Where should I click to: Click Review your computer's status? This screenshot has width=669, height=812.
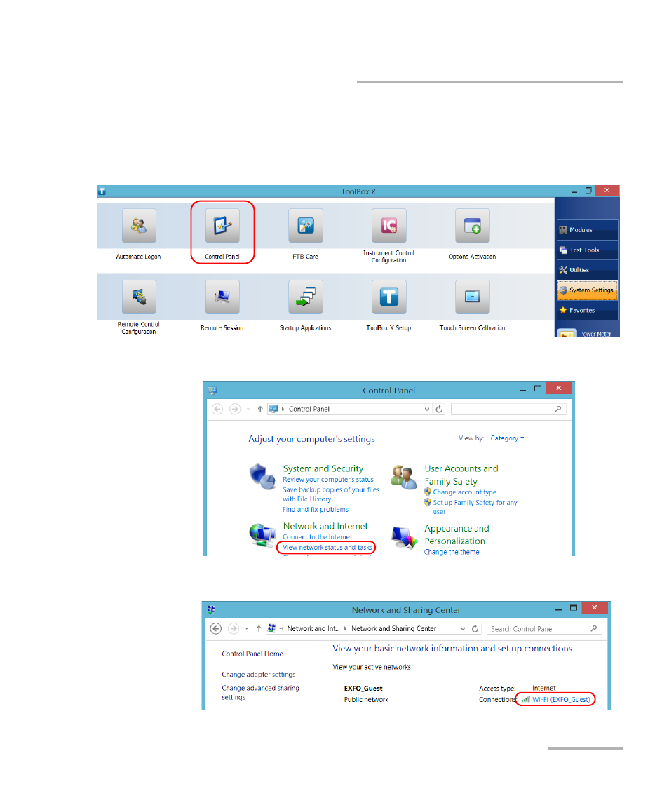(327, 480)
